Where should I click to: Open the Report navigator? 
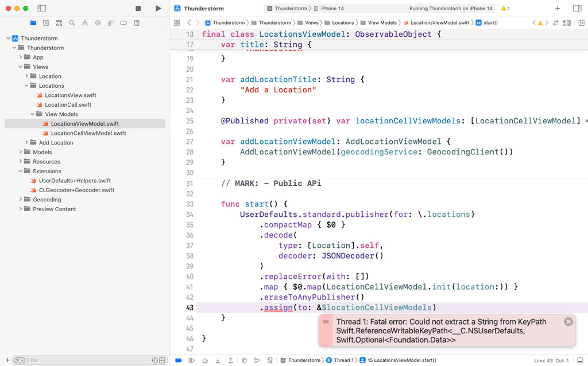tap(136, 22)
